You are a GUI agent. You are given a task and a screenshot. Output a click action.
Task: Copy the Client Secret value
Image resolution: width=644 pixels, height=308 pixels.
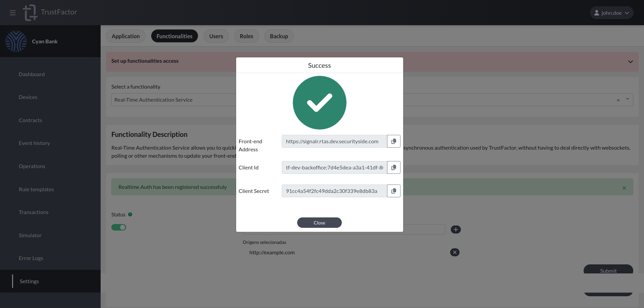393,191
